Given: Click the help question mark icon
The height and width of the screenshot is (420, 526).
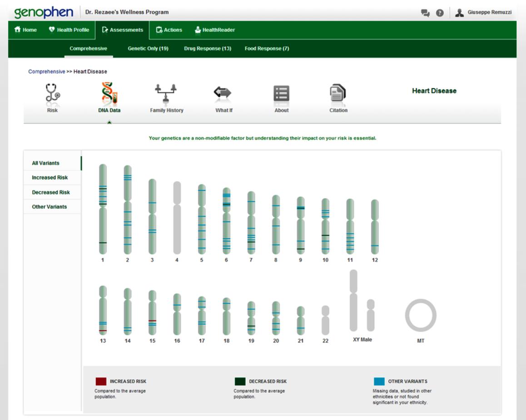Looking at the screenshot, I should click(440, 12).
